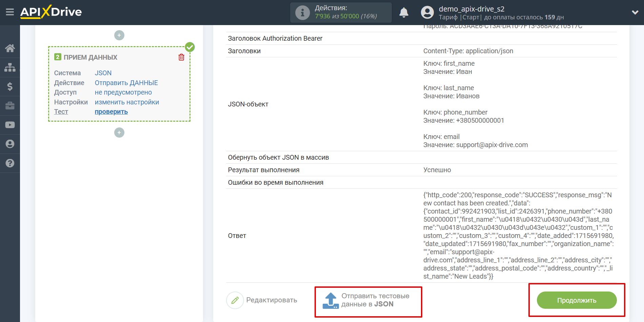Open the help question mark icon

coord(10,163)
